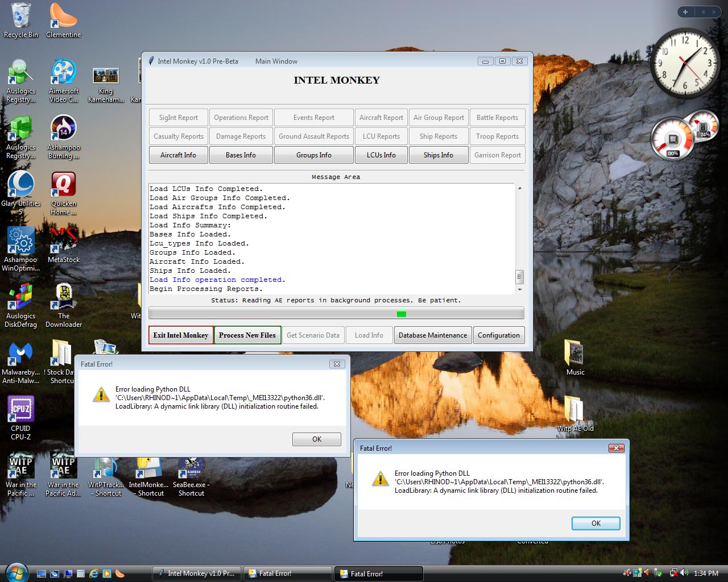
Task: Launch Clementine music player
Action: click(63, 17)
